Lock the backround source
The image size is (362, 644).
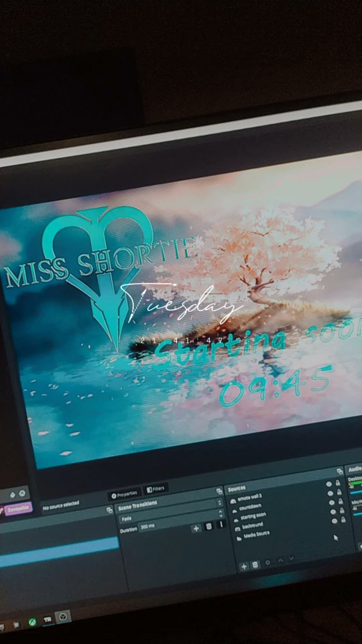[342, 510]
